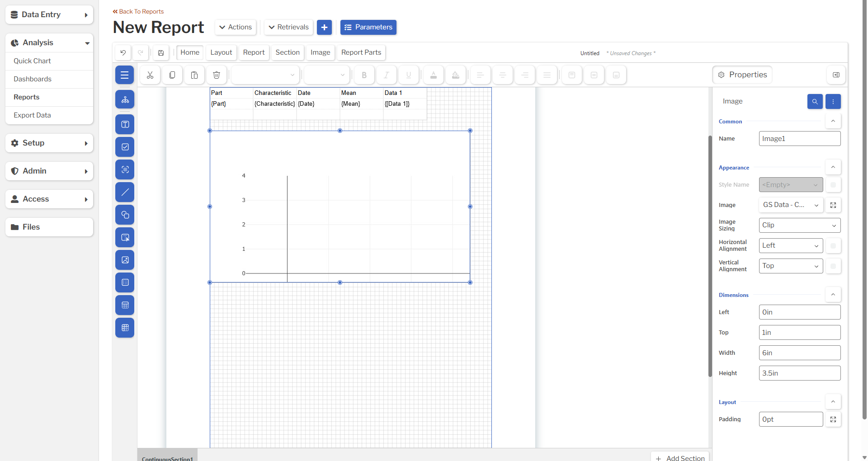Collapse the Dimensions section
868x461 pixels.
[x=833, y=295]
